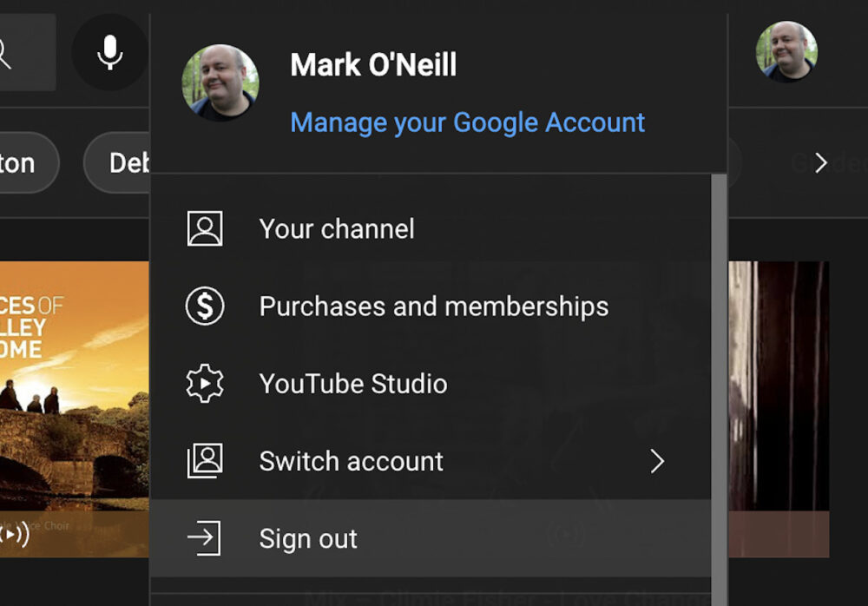Click the account avatar in top-right corner
Image resolution: width=868 pixels, height=606 pixels.
786,52
